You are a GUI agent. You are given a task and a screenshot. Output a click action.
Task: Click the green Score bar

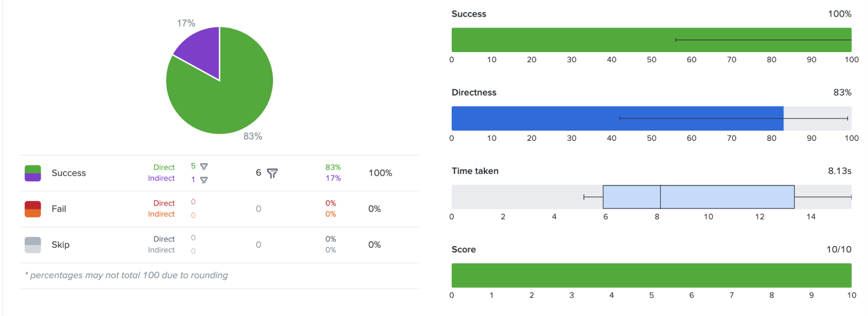[651, 275]
